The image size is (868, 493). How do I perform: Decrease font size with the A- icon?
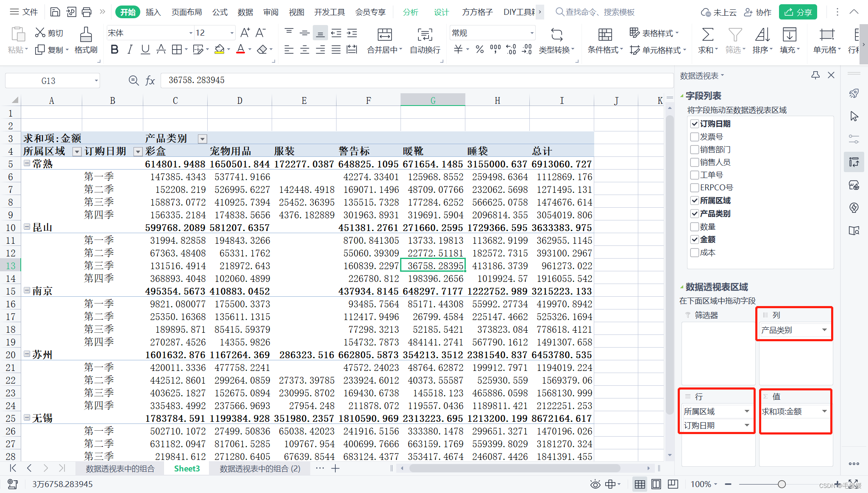point(261,33)
